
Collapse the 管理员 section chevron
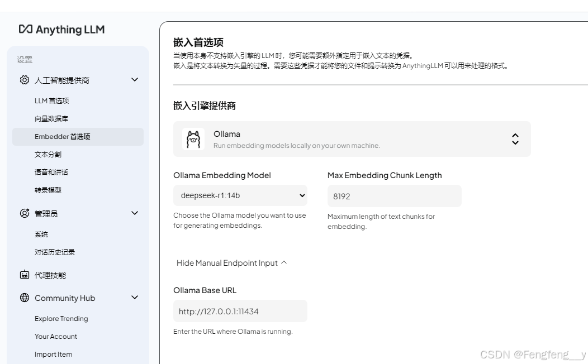[135, 213]
